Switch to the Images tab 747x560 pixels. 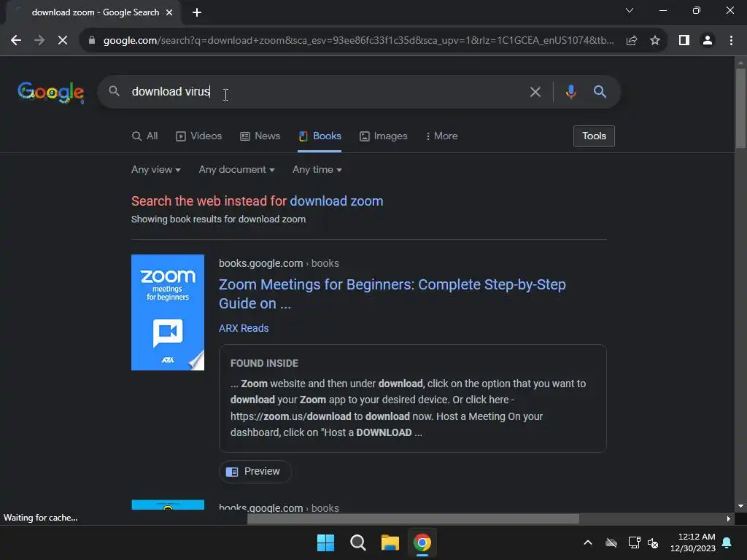(x=384, y=136)
